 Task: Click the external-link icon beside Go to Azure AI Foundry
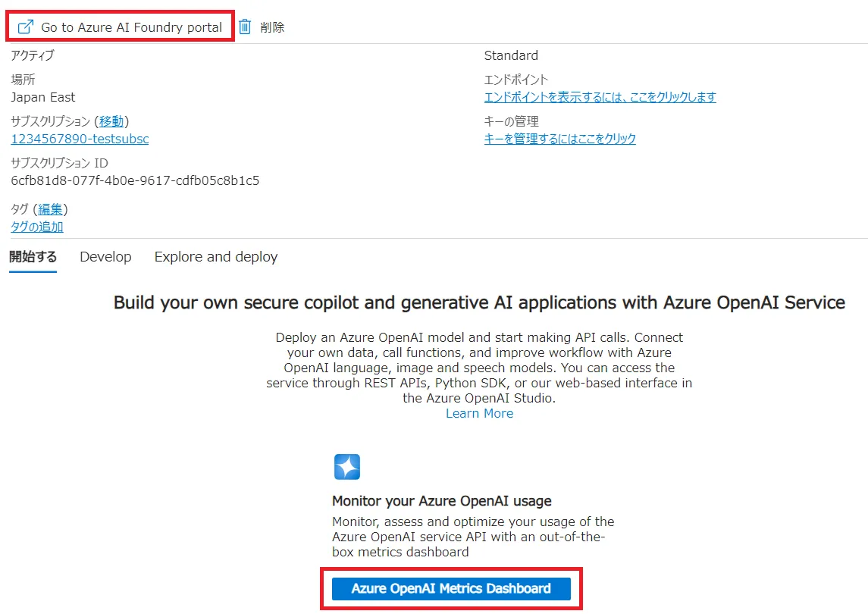(26, 27)
